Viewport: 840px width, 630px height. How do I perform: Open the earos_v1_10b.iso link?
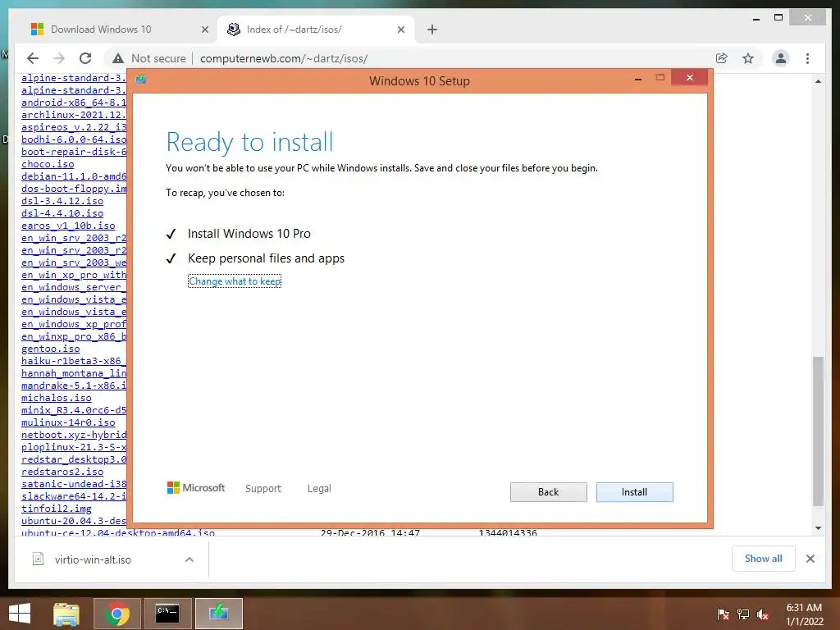pos(68,226)
